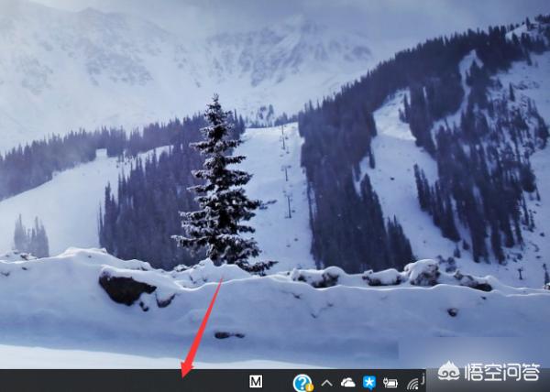The width and height of the screenshot is (550, 392).
Task: Expand the hidden tray icons chevron
Action: pyautogui.click(x=326, y=382)
